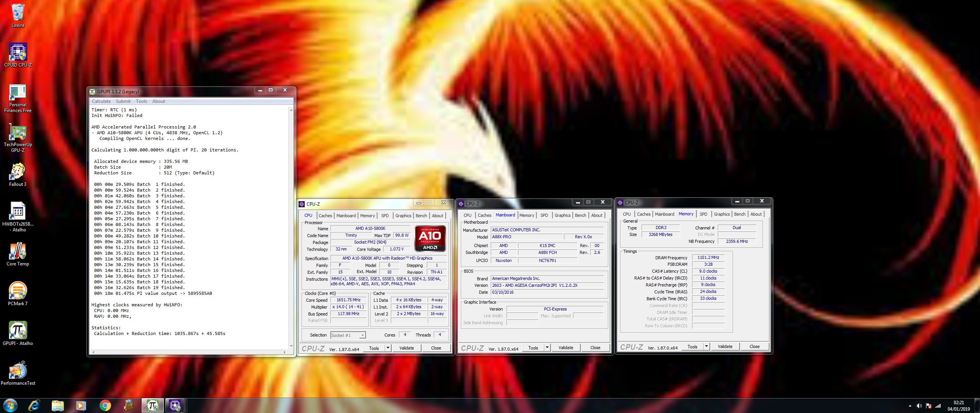Open the Tools menu in GPUPI
The image size is (980, 413).
(x=141, y=101)
